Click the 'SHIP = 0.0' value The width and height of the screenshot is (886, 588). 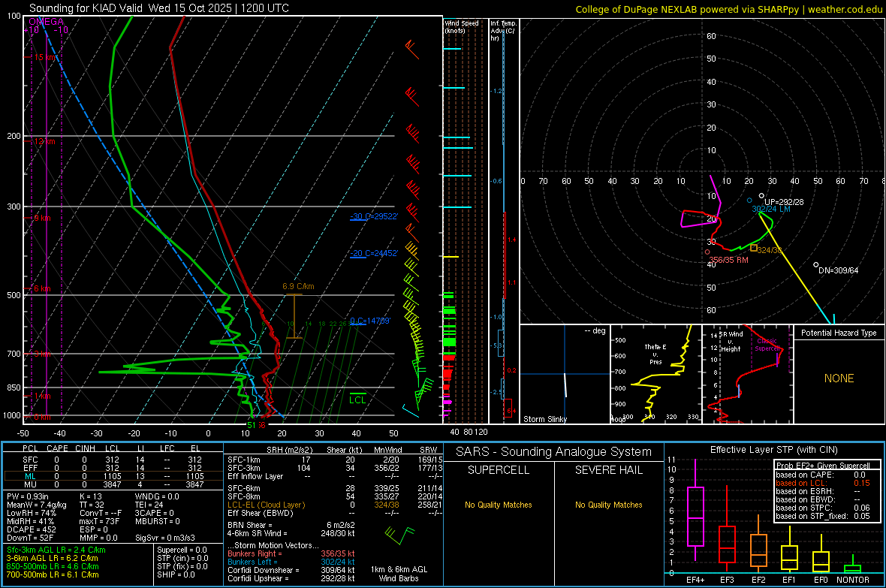pos(176,574)
